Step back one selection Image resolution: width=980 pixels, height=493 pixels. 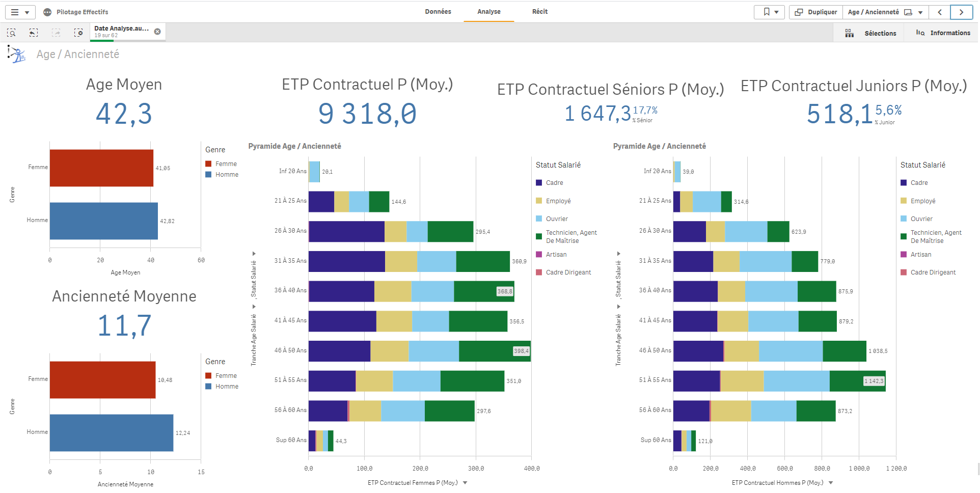(x=34, y=33)
